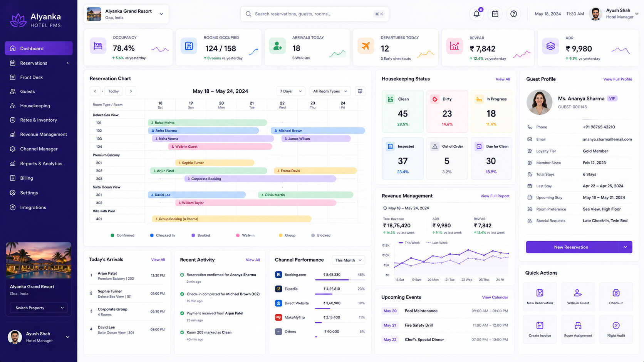Click the Direct Website channel icon

278,303
